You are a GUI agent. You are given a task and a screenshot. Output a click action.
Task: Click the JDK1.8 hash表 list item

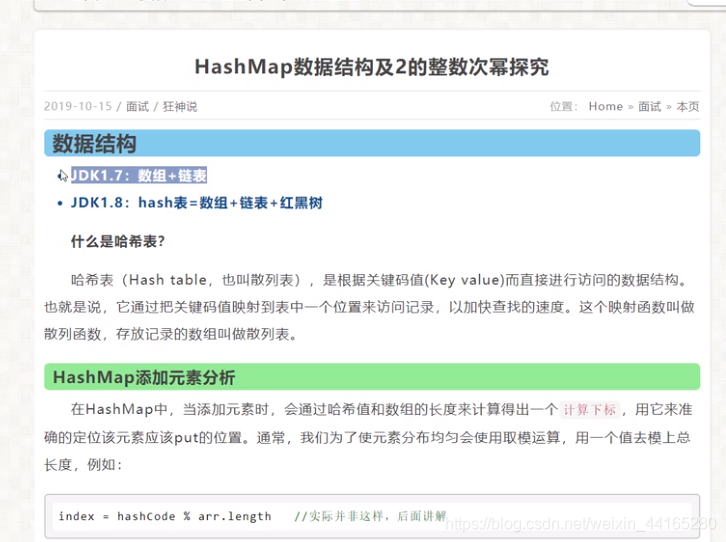(x=196, y=203)
